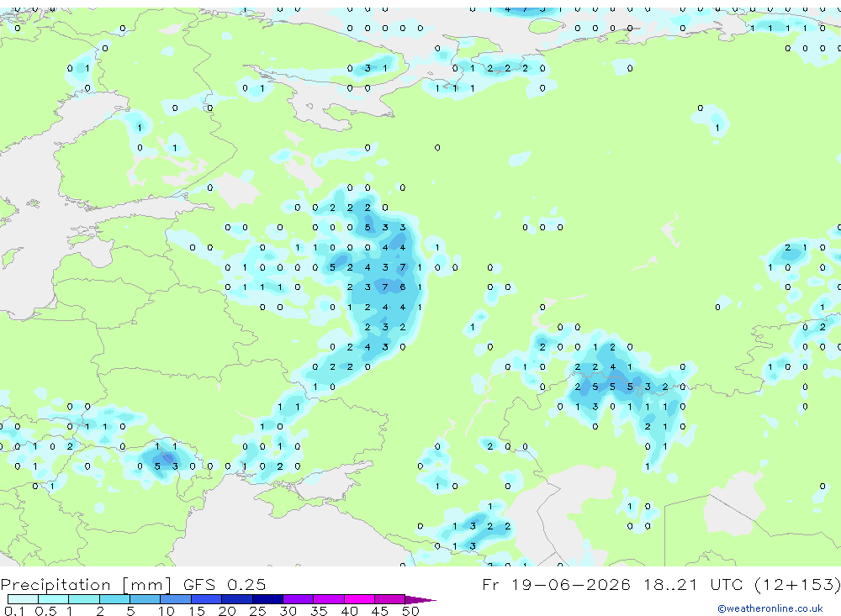This screenshot has width=841, height=616.
Task: Click the forecast offset "(12+153)"
Action: pos(797,584)
